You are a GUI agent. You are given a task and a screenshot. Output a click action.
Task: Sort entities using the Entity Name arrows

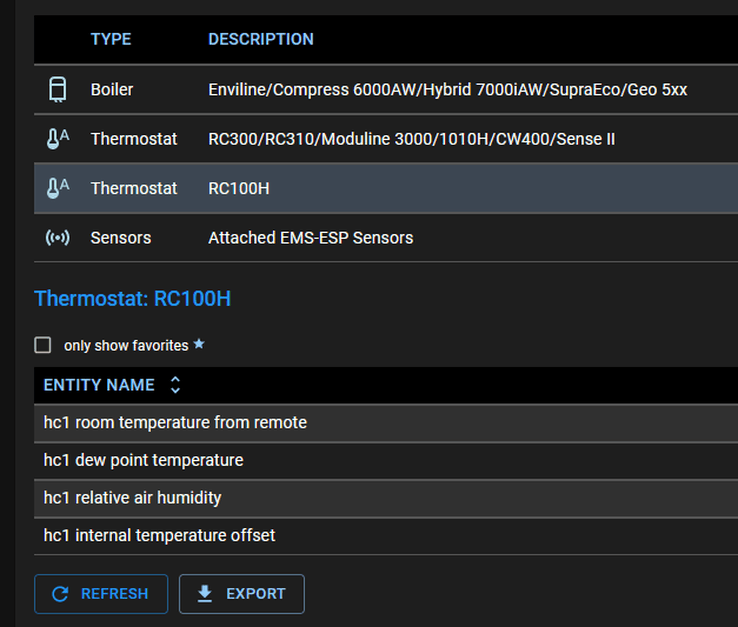click(x=175, y=385)
